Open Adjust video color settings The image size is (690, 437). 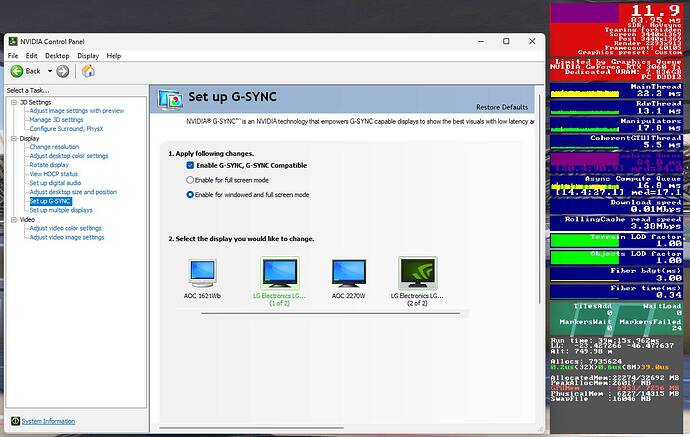click(x=66, y=228)
